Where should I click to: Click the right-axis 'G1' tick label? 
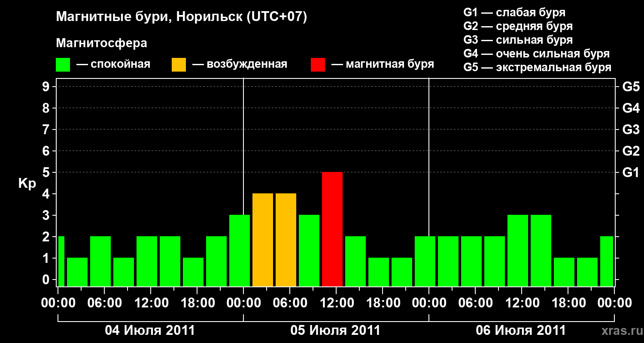click(x=631, y=172)
